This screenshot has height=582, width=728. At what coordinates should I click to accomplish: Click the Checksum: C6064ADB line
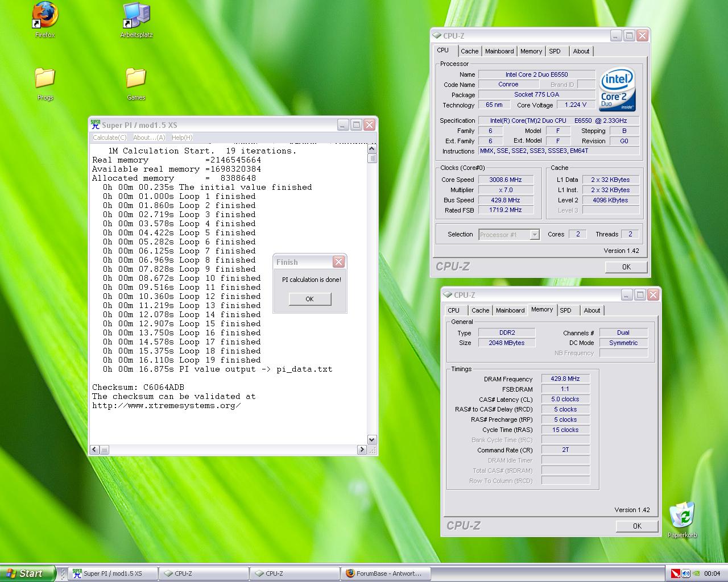click(x=138, y=387)
